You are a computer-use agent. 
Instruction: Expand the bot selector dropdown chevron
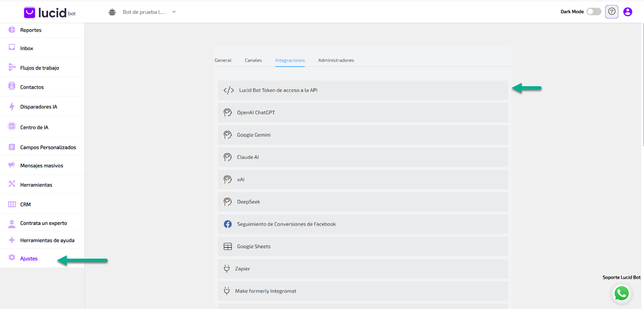174,12
